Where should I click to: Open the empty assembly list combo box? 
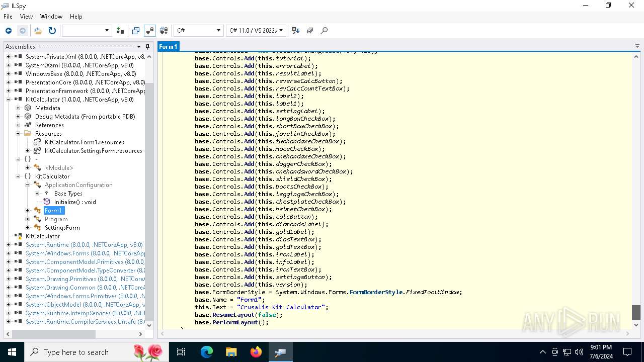click(x=87, y=31)
